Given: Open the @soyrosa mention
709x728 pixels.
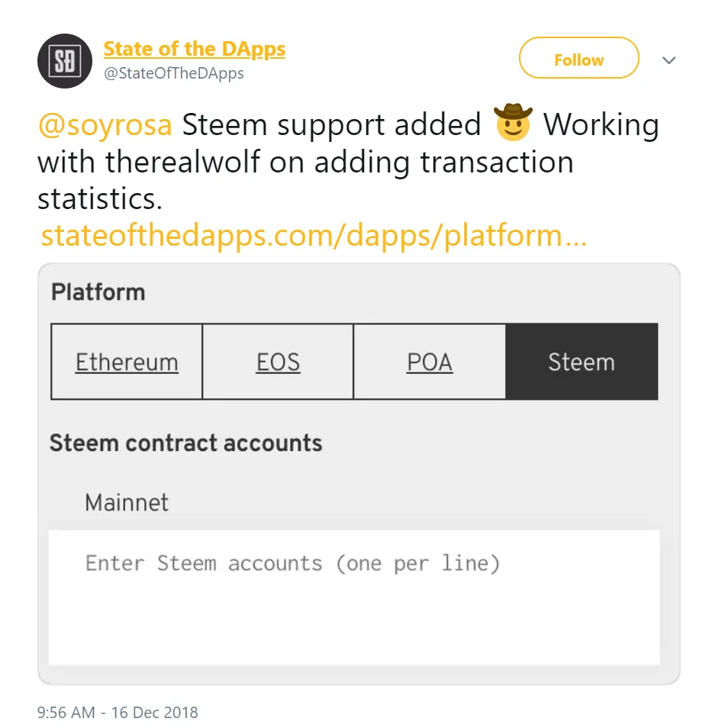Looking at the screenshot, I should tap(105, 124).
